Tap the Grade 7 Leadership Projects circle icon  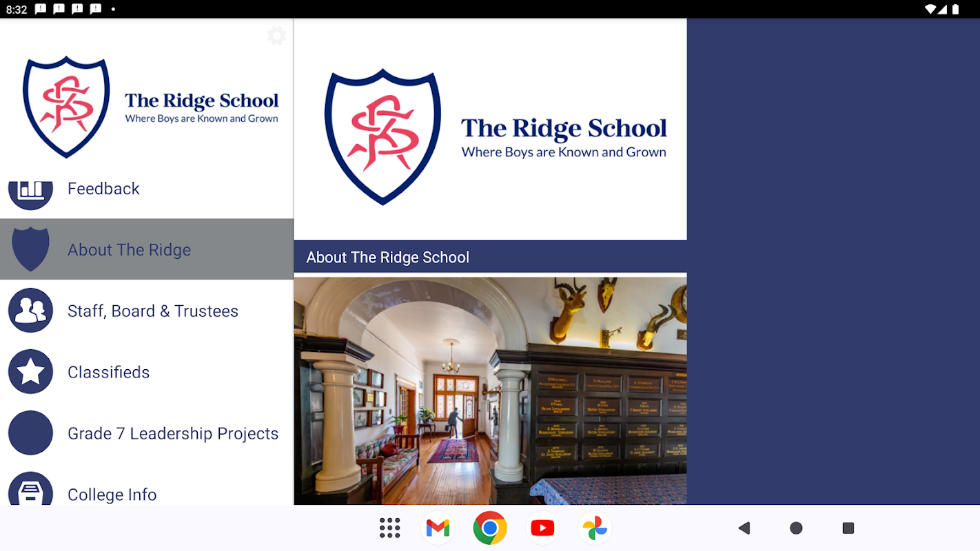point(30,433)
